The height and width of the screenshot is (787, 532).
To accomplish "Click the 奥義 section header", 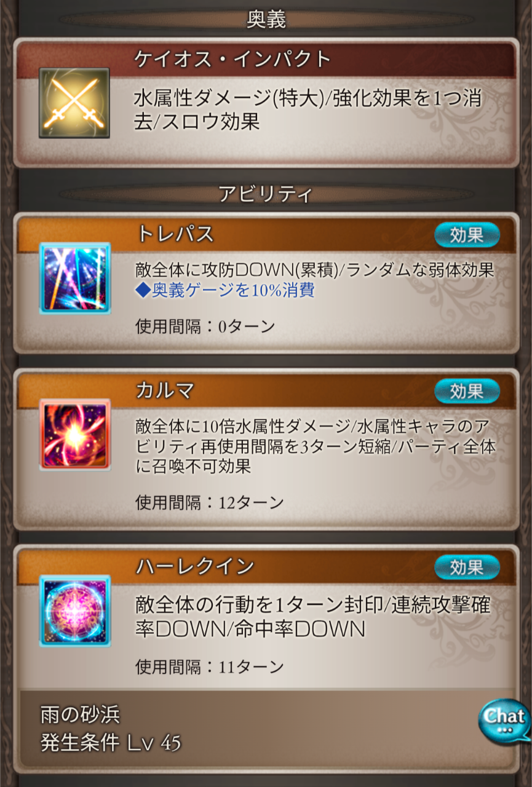I will [x=266, y=19].
